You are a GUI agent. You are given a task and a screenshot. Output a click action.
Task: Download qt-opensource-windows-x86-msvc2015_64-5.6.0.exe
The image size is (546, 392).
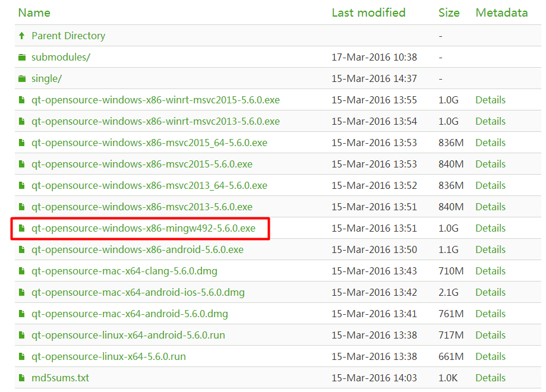[x=149, y=143]
